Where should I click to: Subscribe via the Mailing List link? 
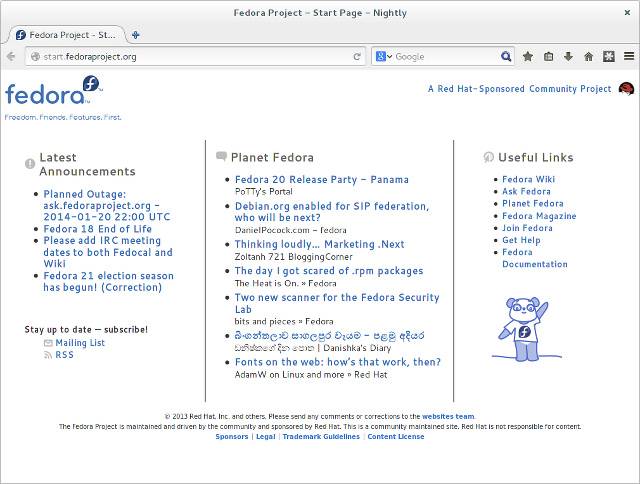coord(80,343)
